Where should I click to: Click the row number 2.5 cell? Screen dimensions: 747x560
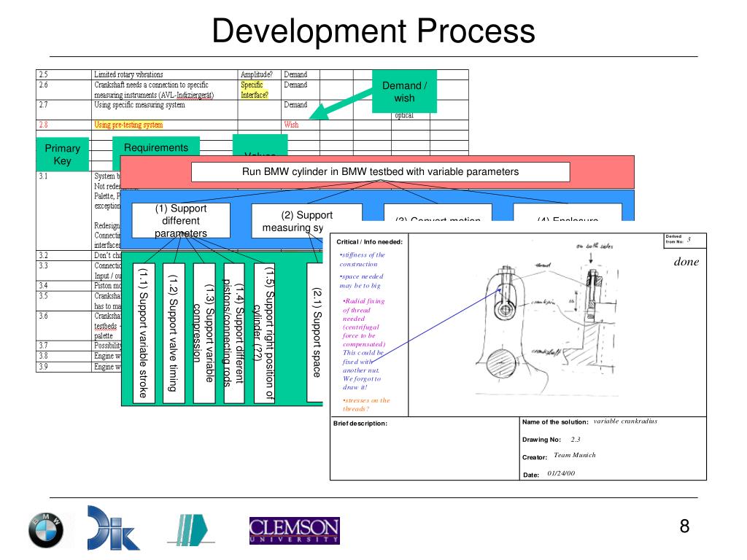pos(63,75)
